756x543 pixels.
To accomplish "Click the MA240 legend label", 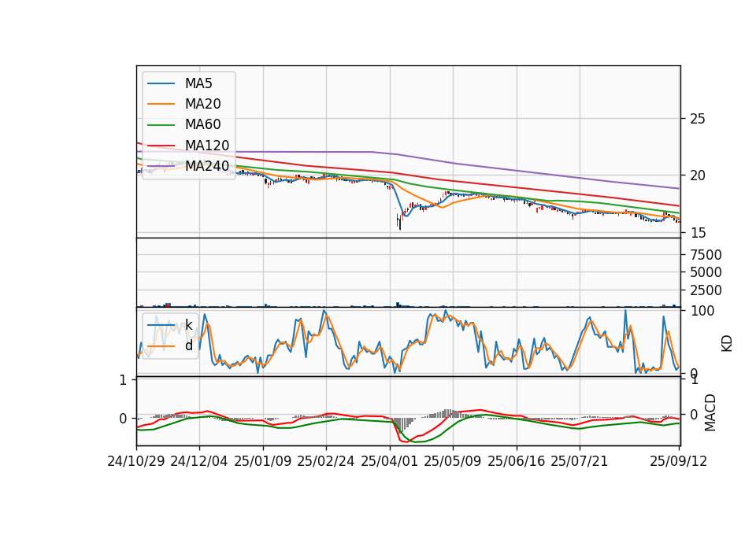I will pos(207,166).
